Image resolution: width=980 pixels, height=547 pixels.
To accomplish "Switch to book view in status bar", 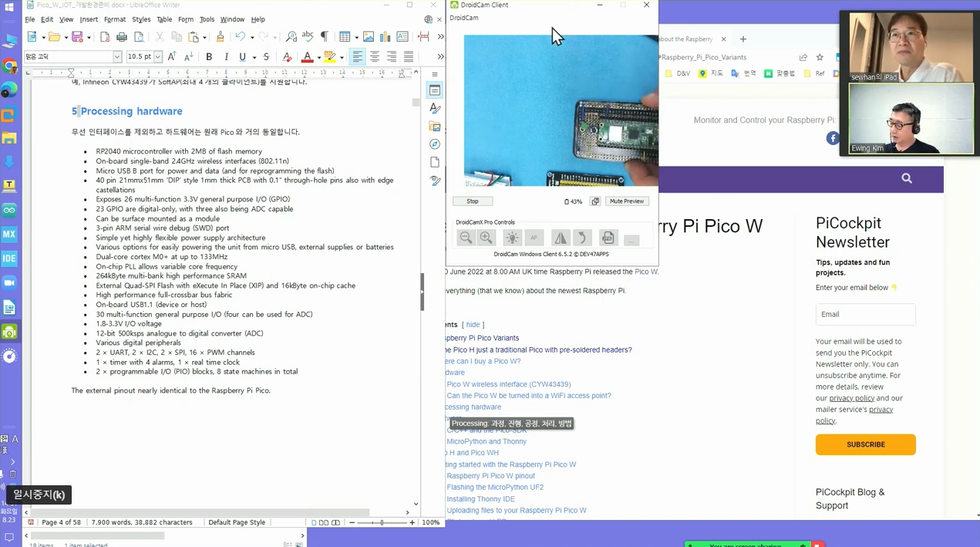I will tap(335, 522).
